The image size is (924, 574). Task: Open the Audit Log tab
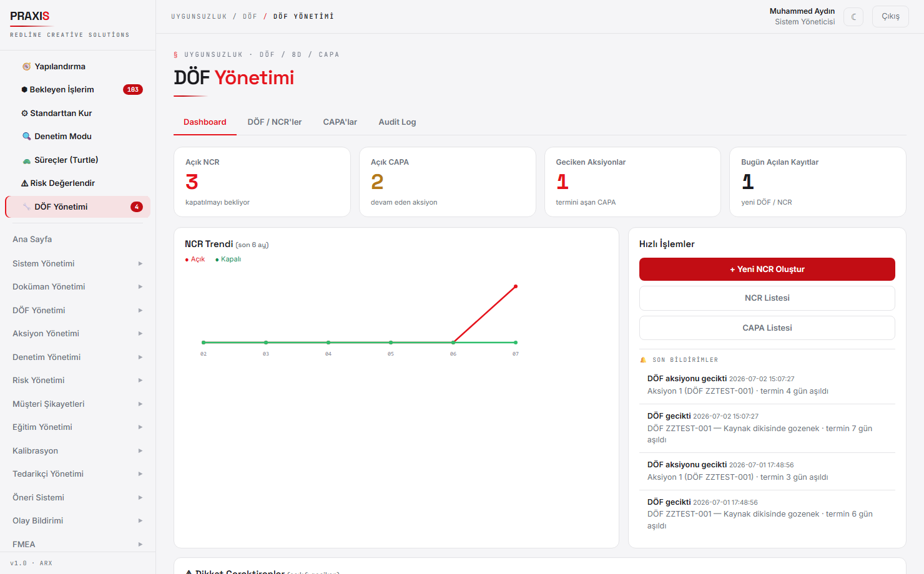[x=397, y=122]
